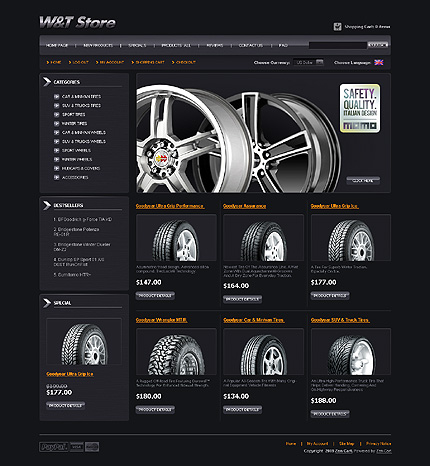Image resolution: width=430 pixels, height=466 pixels.
Task: Click inside the search input field
Action: click(x=338, y=45)
